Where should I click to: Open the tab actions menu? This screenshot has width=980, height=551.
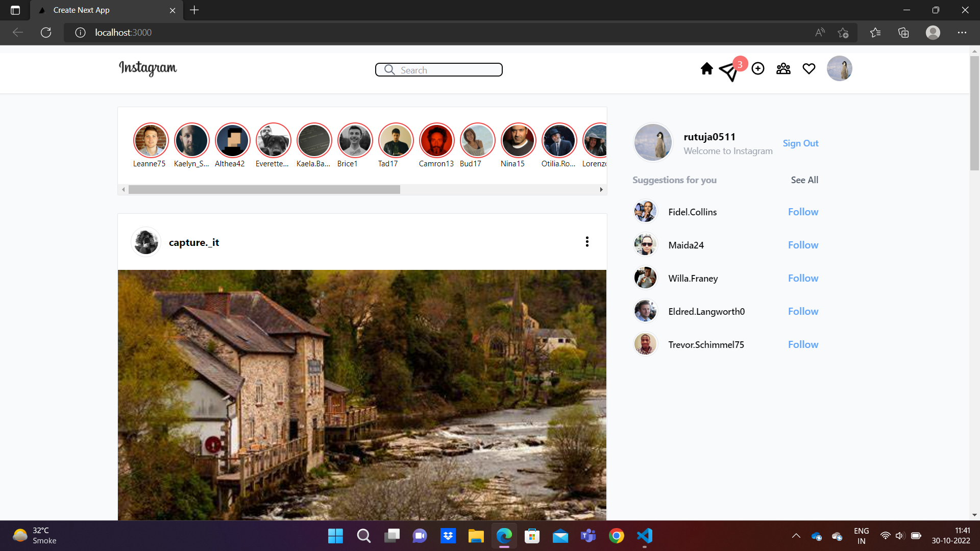[15, 10]
